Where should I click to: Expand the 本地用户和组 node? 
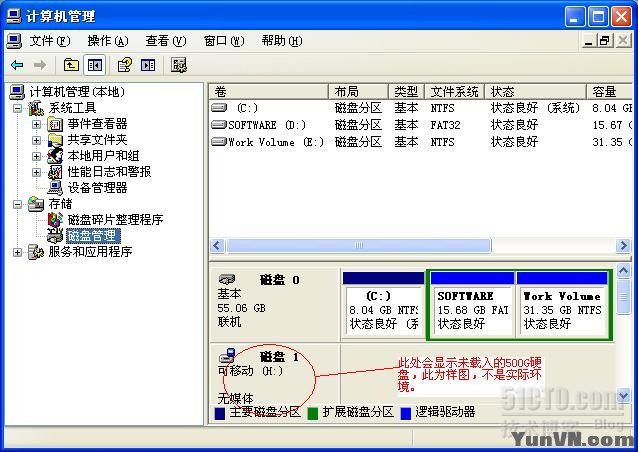click(x=36, y=156)
